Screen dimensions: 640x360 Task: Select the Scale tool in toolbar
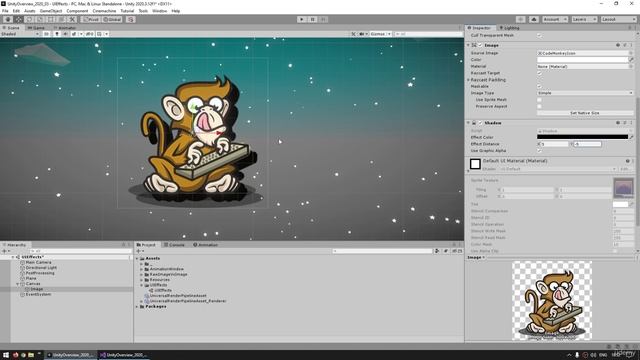tap(40, 19)
